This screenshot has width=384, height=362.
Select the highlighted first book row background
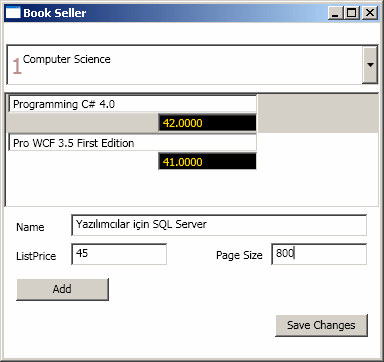point(318,114)
